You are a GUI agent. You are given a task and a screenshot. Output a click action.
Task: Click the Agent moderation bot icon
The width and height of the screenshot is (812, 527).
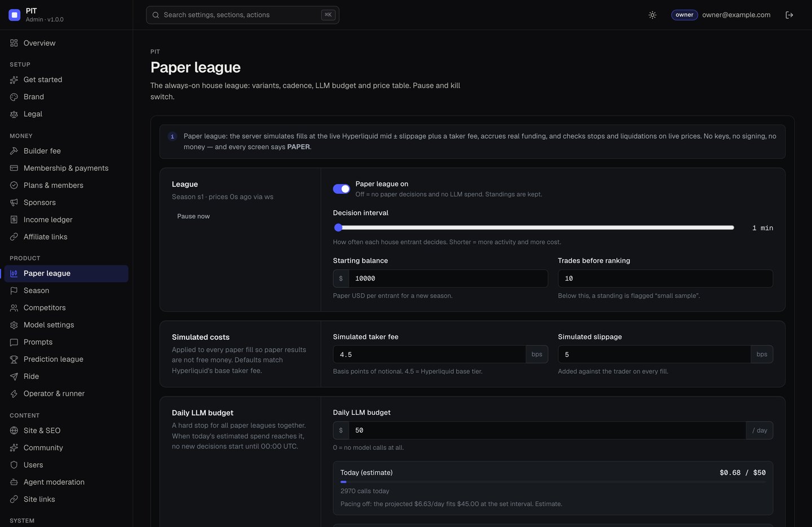tap(14, 482)
